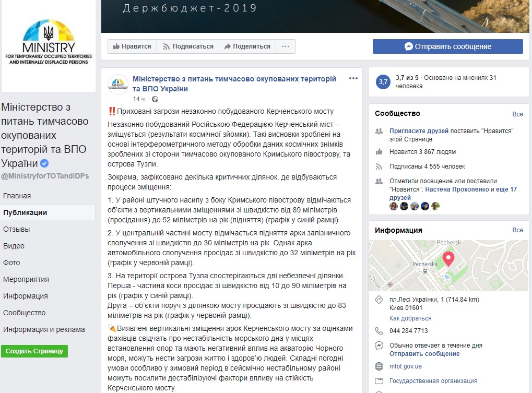Click the Подписаться follow button
This screenshot has width=532, height=393.
click(188, 46)
